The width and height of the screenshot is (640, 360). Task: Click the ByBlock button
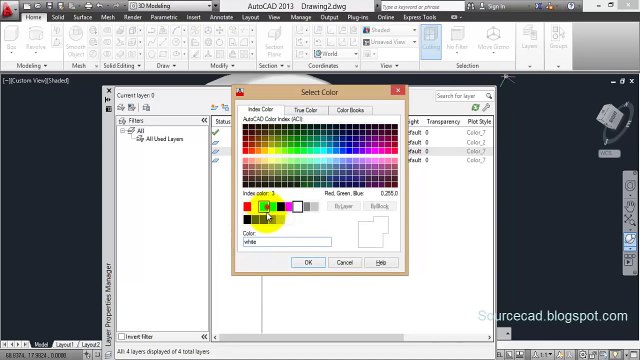[380, 206]
